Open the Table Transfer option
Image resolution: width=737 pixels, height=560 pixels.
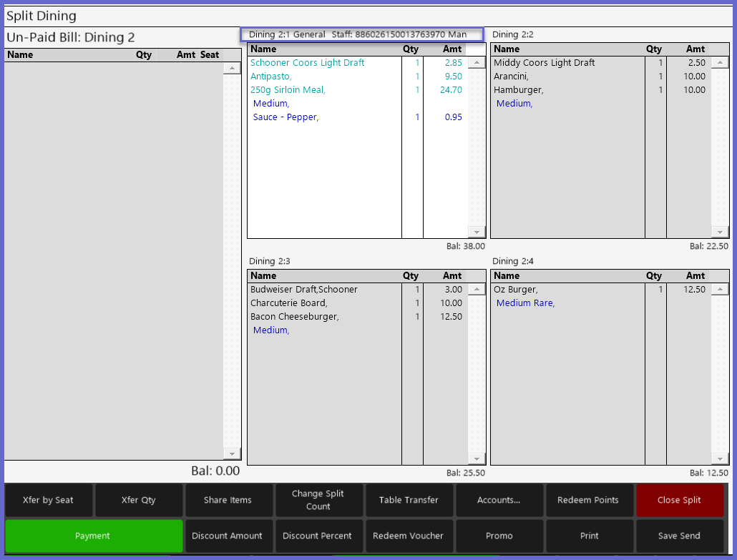409,500
